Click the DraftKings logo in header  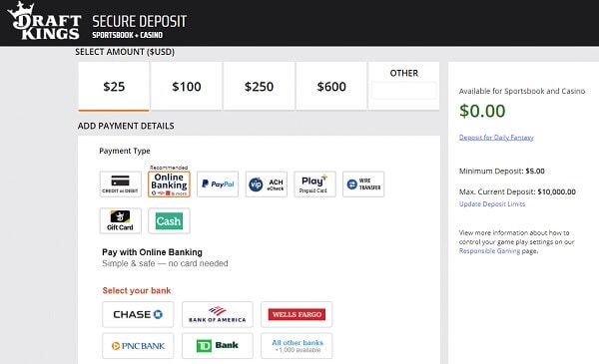[x=44, y=21]
